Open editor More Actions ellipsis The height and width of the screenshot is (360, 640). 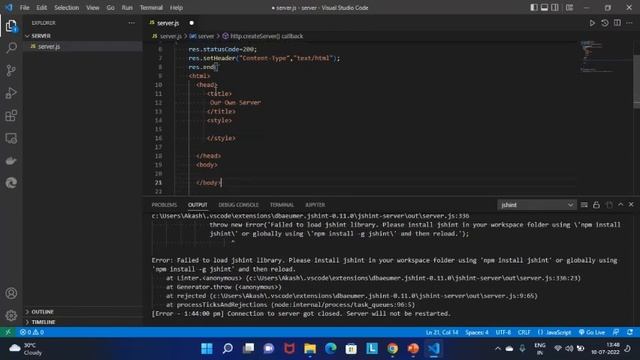pos(629,23)
